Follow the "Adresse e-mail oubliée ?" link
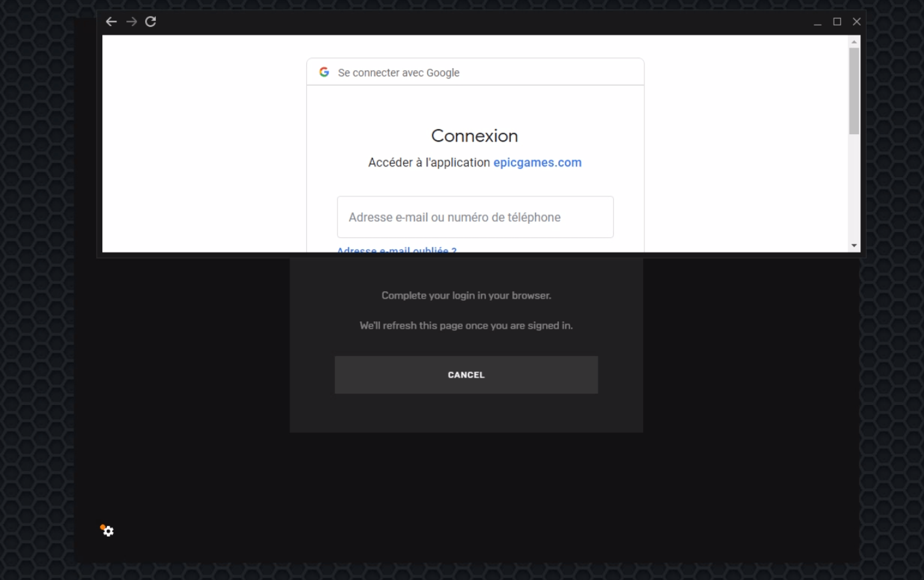 pos(397,250)
